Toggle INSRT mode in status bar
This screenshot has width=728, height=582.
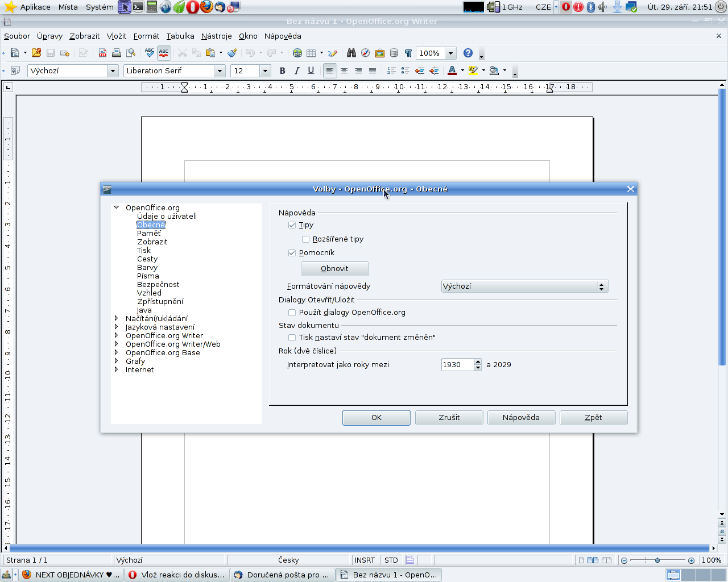click(x=365, y=560)
